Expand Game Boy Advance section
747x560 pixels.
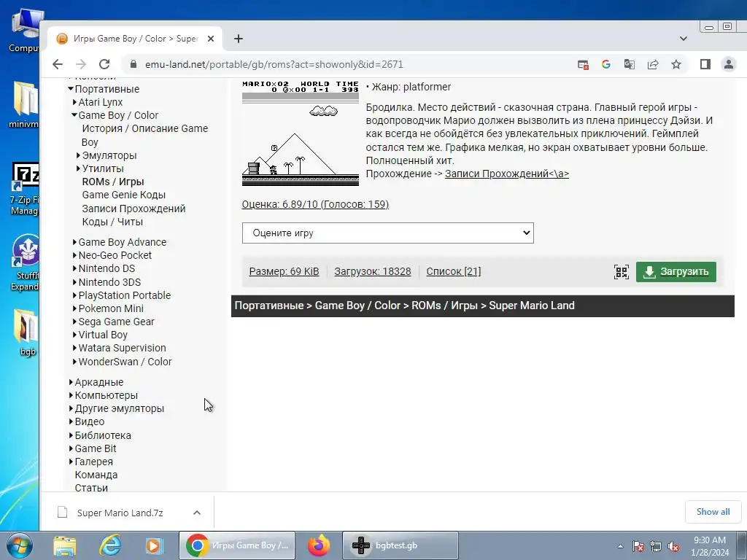tap(75, 242)
